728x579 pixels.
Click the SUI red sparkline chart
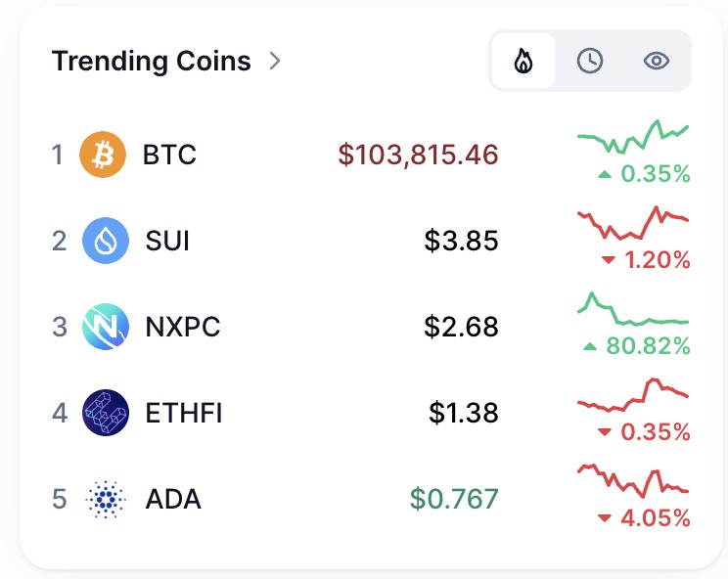pyautogui.click(x=633, y=223)
